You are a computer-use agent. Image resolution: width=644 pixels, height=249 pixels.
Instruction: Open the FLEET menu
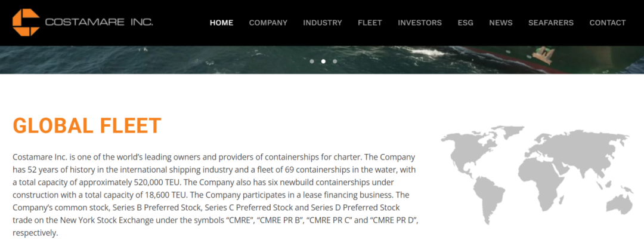click(x=370, y=23)
